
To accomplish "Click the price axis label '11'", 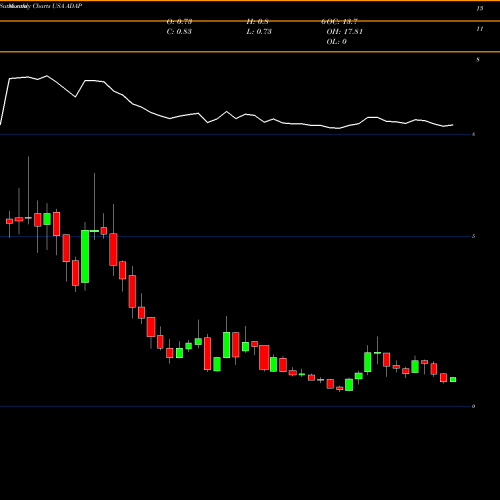I will click(480, 29).
